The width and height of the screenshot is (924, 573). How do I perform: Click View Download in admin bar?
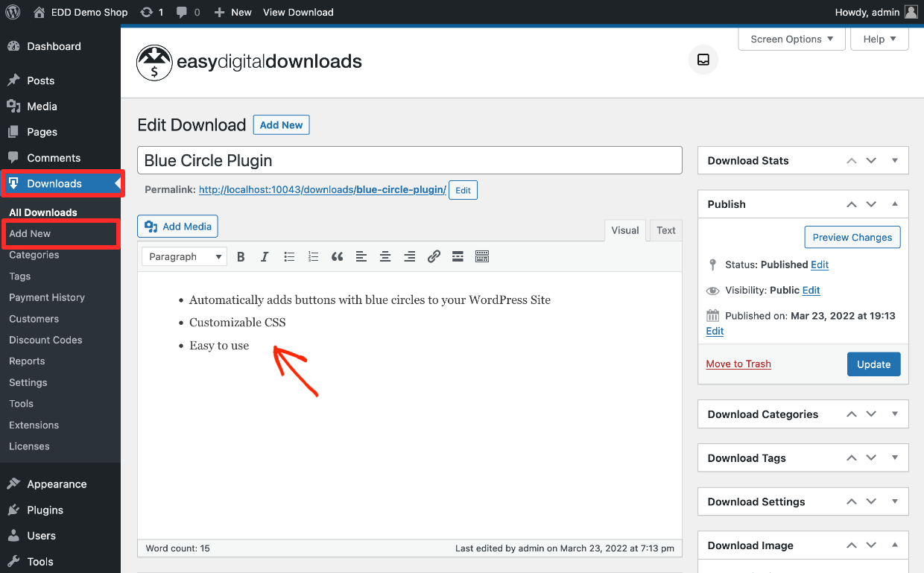298,12
